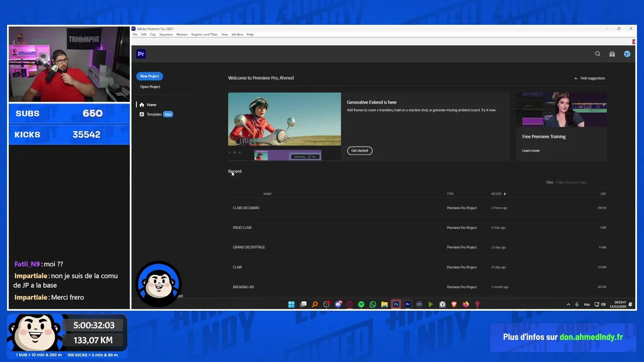Switch to Premiere Pro taskbar icon
This screenshot has height=362, width=644.
pos(408,304)
